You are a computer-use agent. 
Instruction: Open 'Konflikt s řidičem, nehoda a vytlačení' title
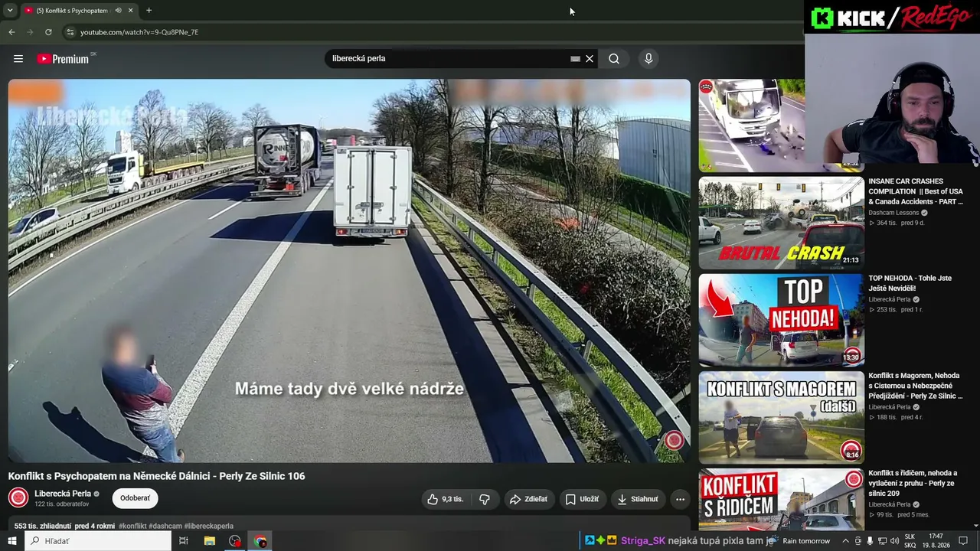pyautogui.click(x=913, y=483)
